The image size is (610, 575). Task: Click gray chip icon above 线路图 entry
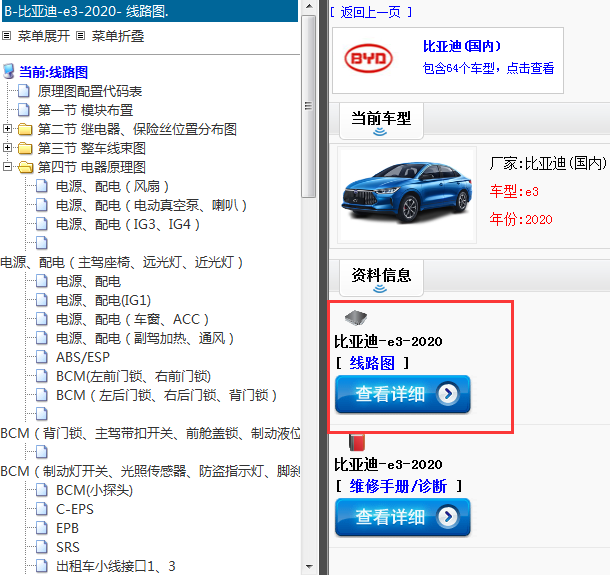point(356,317)
